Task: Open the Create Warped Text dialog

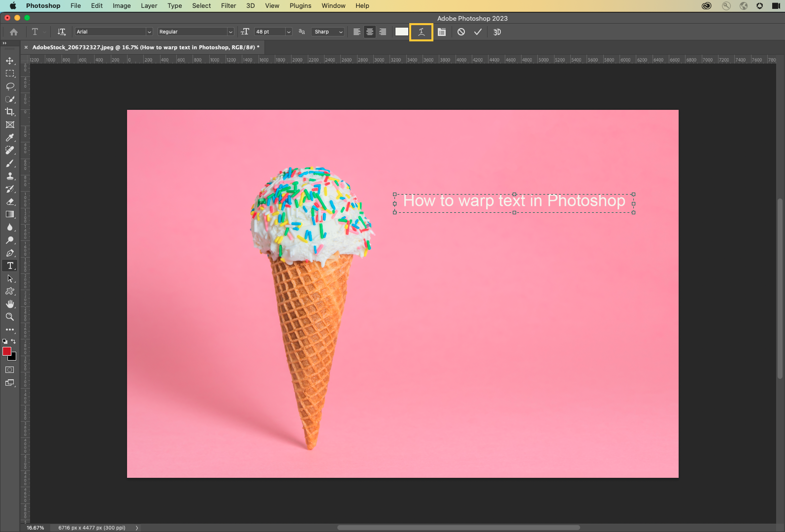Action: coord(421,32)
